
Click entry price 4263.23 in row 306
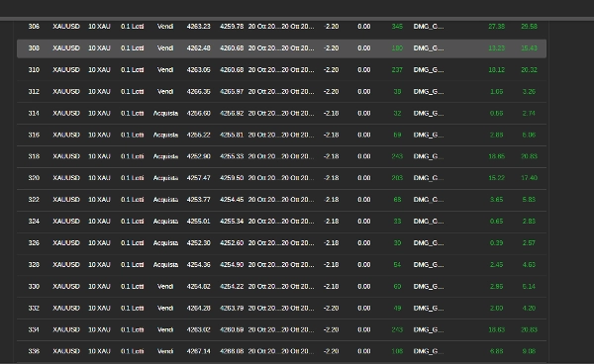(199, 27)
